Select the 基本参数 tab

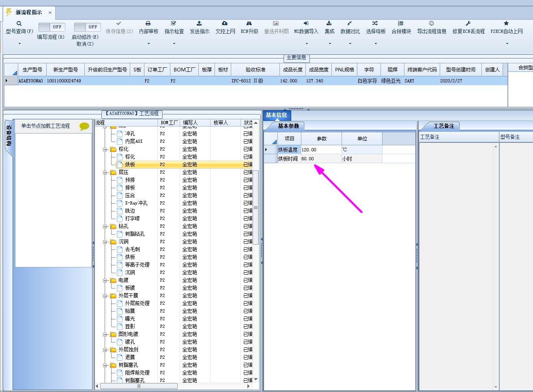288,126
